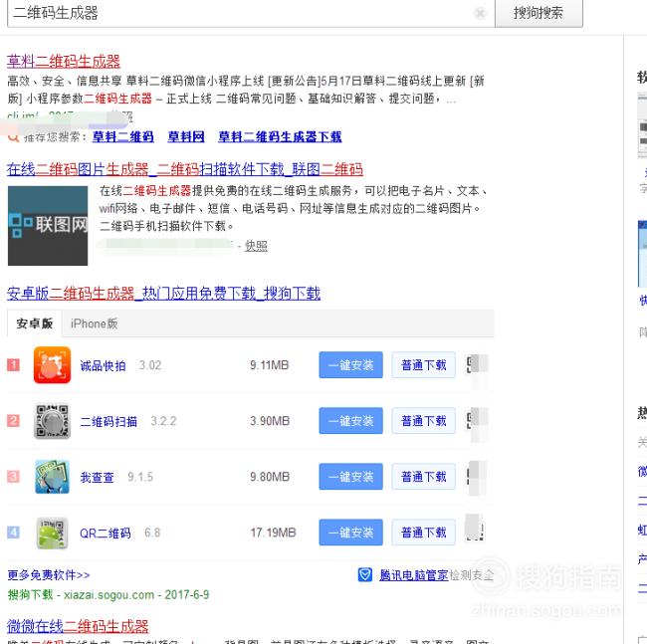Image resolution: width=647 pixels, height=644 pixels.
Task: Open the 诚品快拍 app name link
Action: point(103,366)
